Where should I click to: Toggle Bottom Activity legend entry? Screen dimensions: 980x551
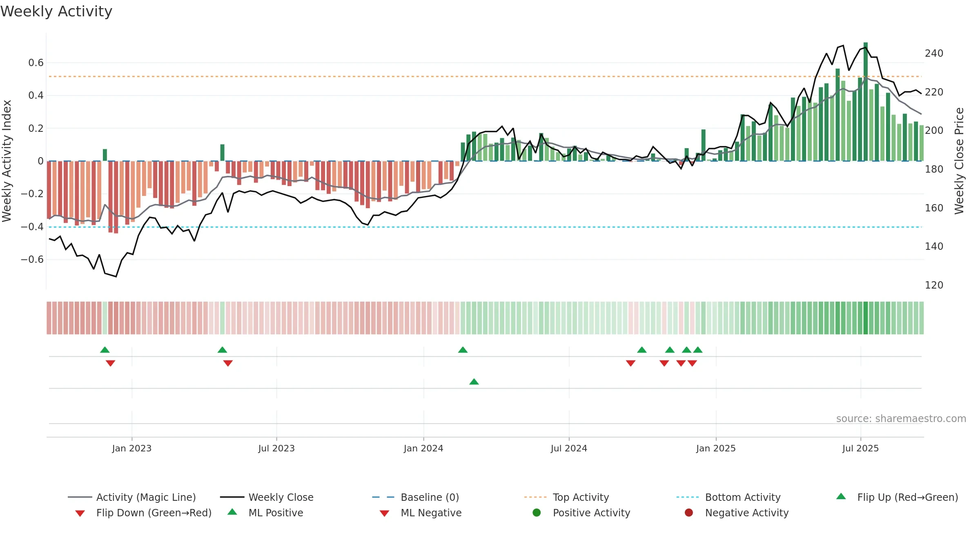pos(728,497)
